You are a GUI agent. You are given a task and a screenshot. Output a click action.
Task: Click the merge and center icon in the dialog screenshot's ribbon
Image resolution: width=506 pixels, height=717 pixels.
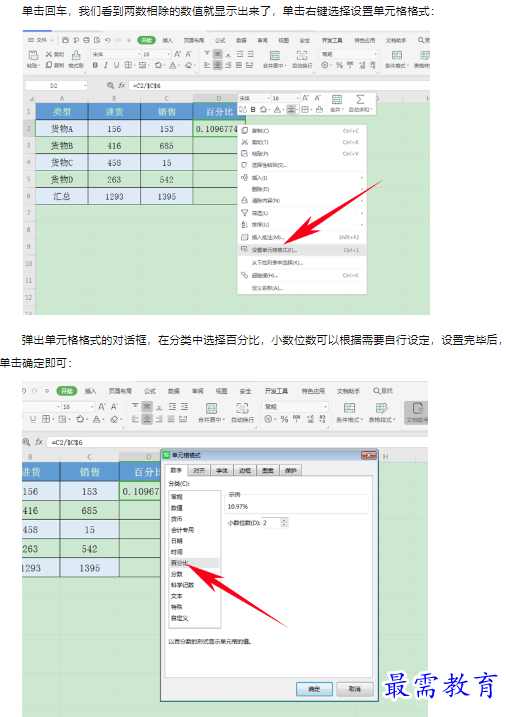(x=211, y=408)
